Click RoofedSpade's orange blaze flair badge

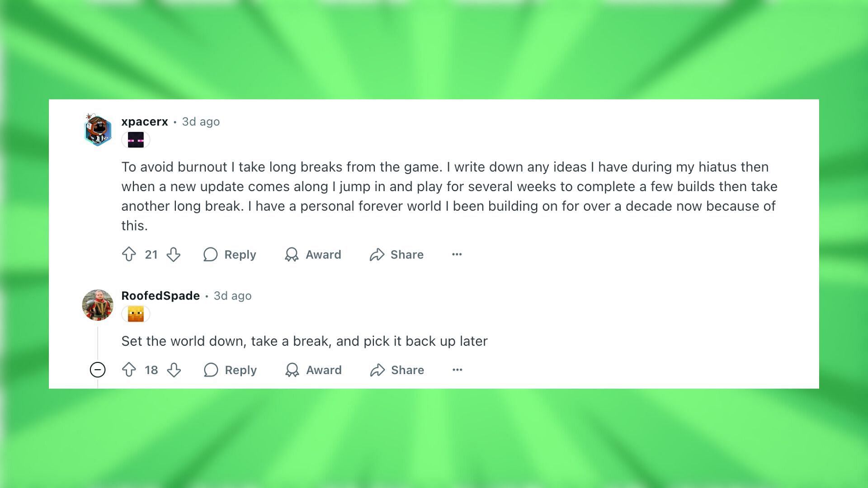click(x=136, y=314)
